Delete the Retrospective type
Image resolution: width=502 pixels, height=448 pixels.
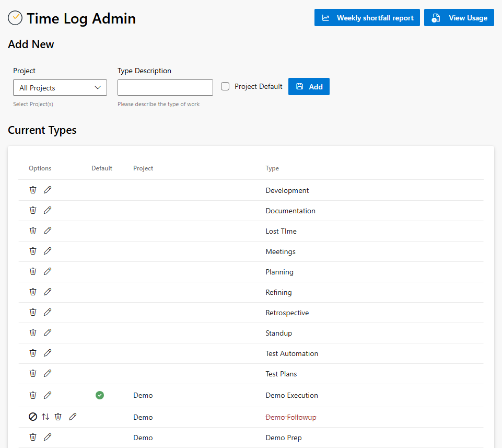(33, 312)
